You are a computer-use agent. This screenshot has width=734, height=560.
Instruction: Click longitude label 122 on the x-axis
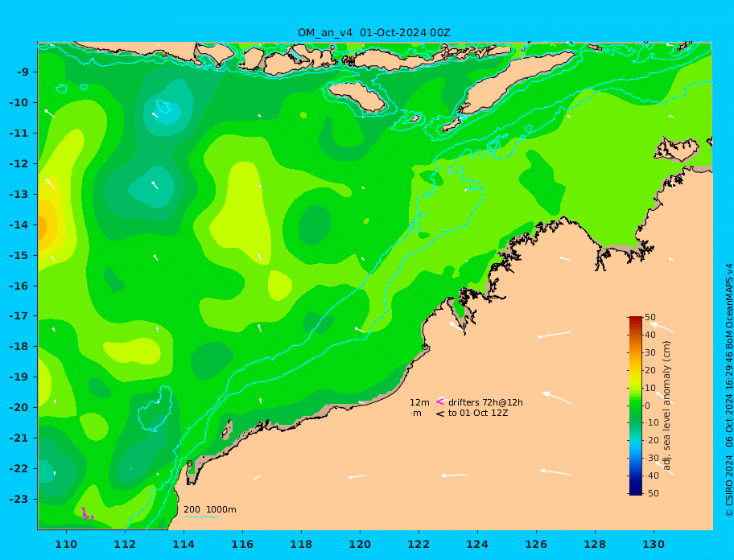pyautogui.click(x=419, y=544)
